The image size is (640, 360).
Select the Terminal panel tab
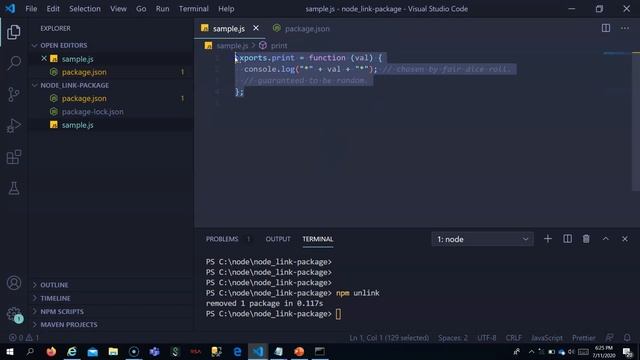point(318,239)
